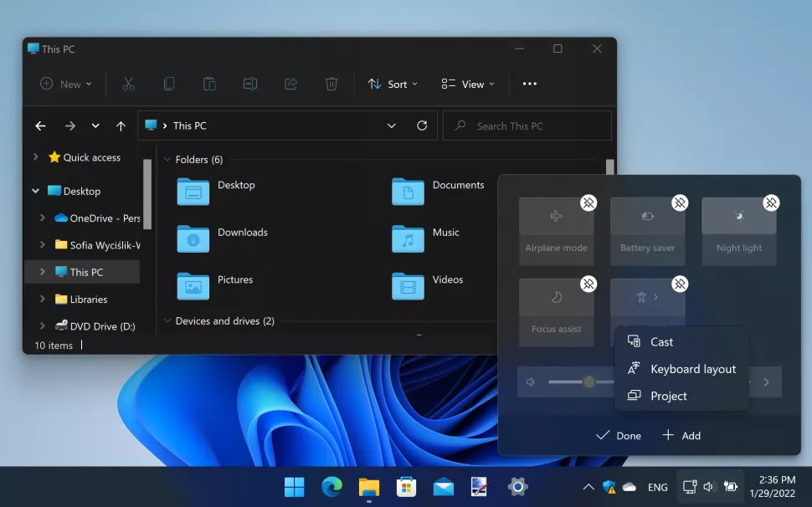The height and width of the screenshot is (507, 812).
Task: Toggle Focus assist quick setting
Action: (x=556, y=298)
